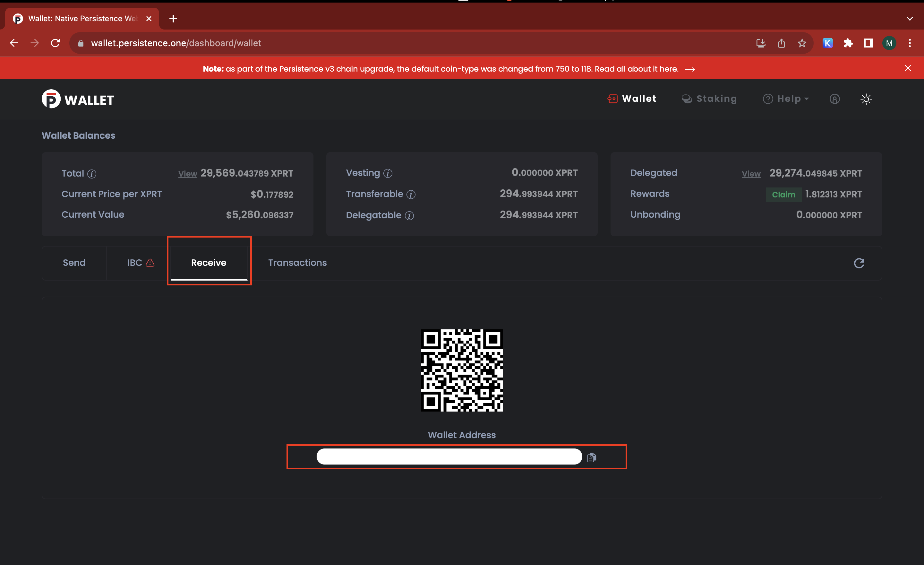The image size is (924, 565).
Task: Click the info icon beside Transferable
Action: (x=411, y=194)
